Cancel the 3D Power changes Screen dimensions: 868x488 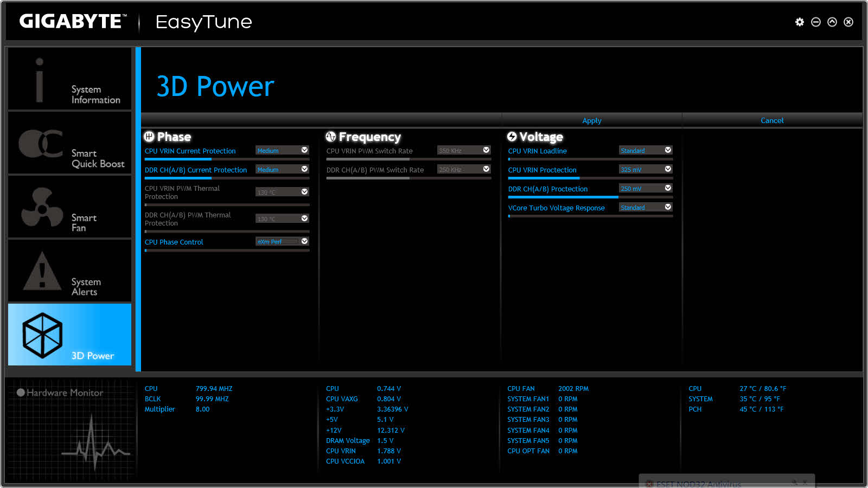(x=772, y=120)
